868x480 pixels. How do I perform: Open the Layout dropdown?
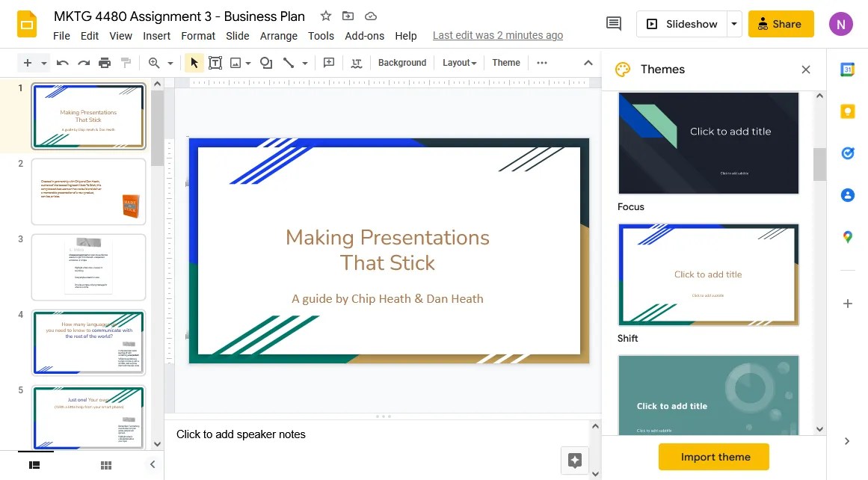pyautogui.click(x=459, y=63)
